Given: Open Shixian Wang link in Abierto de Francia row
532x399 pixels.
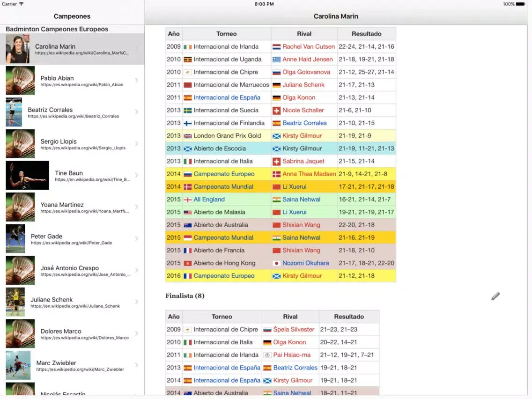Looking at the screenshot, I should (301, 251).
